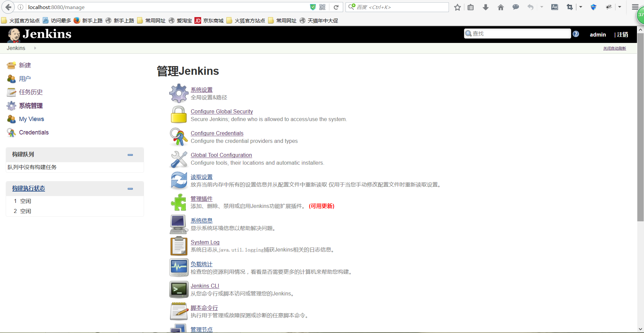644x333 pixels.
Task: Click the 注销 logout link
Action: click(622, 35)
